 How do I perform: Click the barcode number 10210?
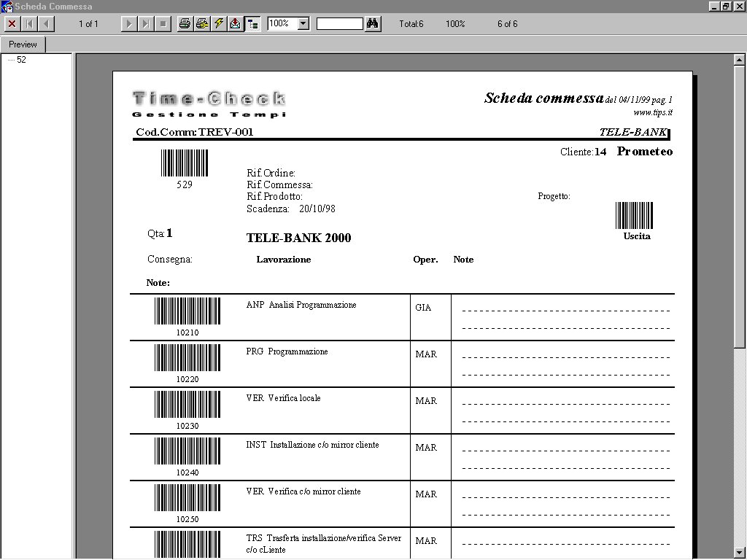187,332
